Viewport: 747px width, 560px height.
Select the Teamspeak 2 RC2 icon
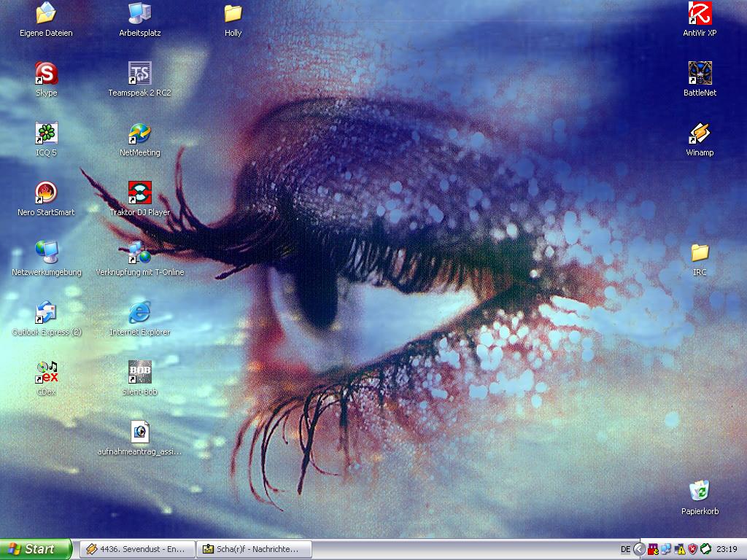pyautogui.click(x=139, y=74)
